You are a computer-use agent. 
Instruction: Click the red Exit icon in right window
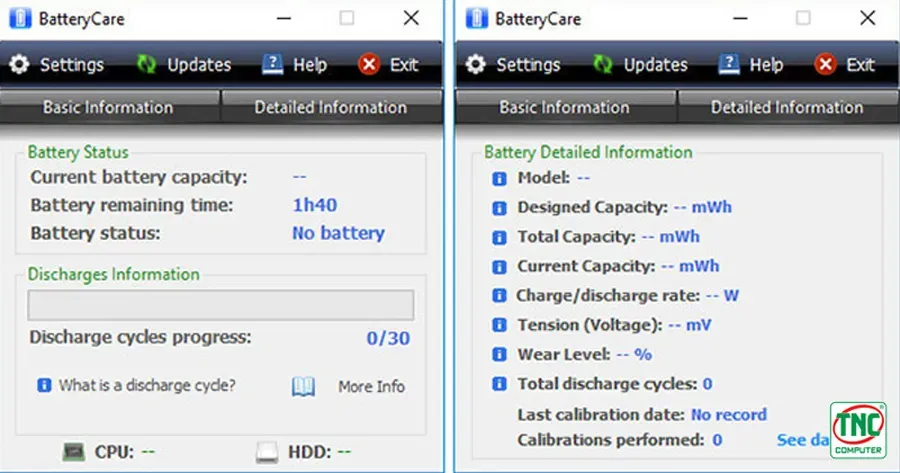825,65
